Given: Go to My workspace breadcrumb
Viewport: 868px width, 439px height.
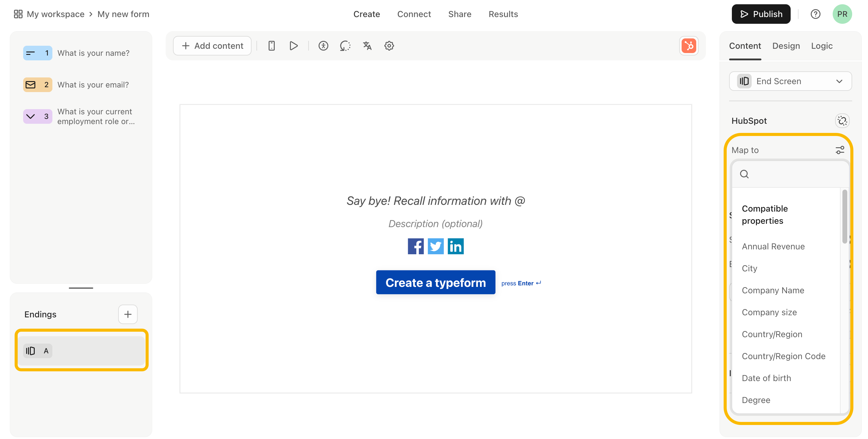Looking at the screenshot, I should (56, 14).
